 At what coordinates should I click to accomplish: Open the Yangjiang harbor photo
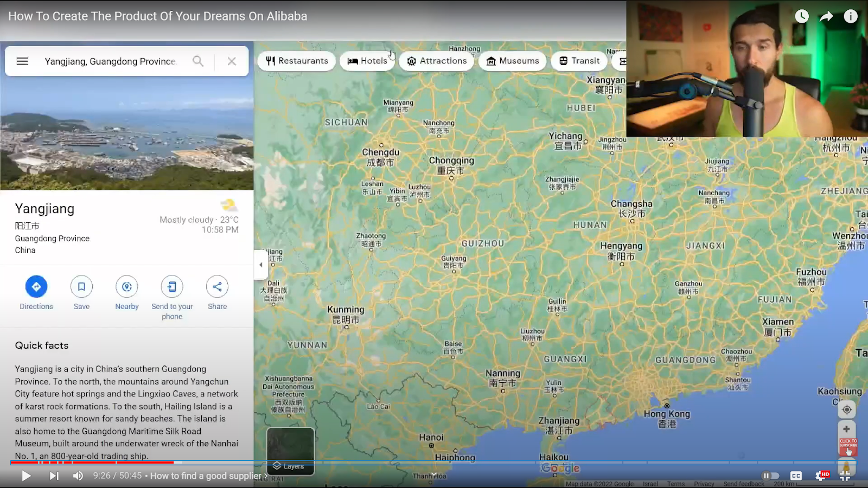click(x=127, y=133)
